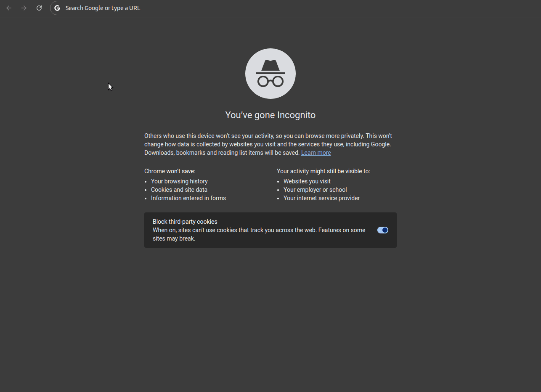Open the Learn more link
The width and height of the screenshot is (541, 392).
[x=316, y=153]
